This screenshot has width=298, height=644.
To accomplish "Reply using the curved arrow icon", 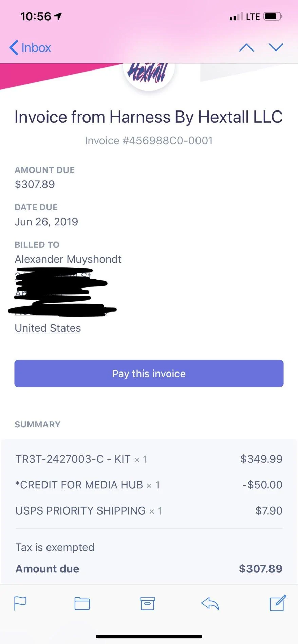I will [x=210, y=604].
